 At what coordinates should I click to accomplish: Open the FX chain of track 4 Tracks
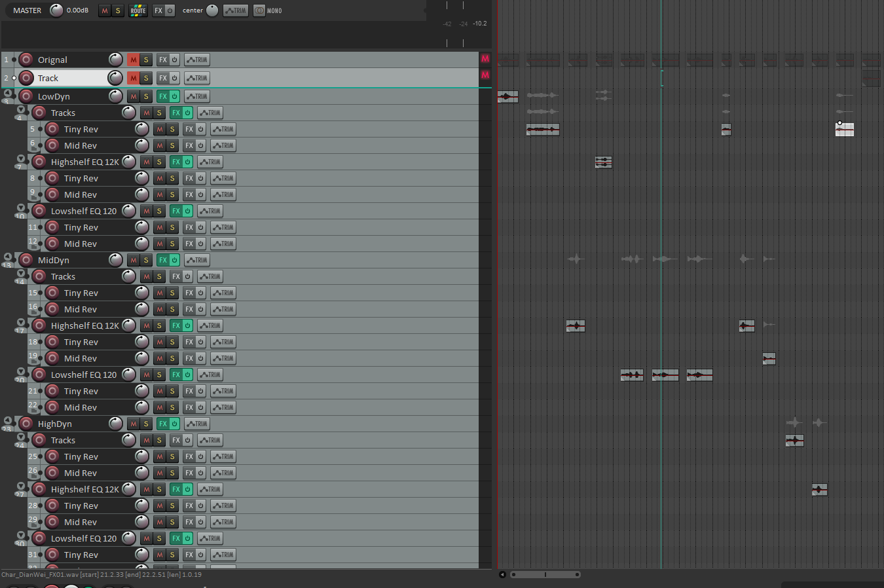176,113
